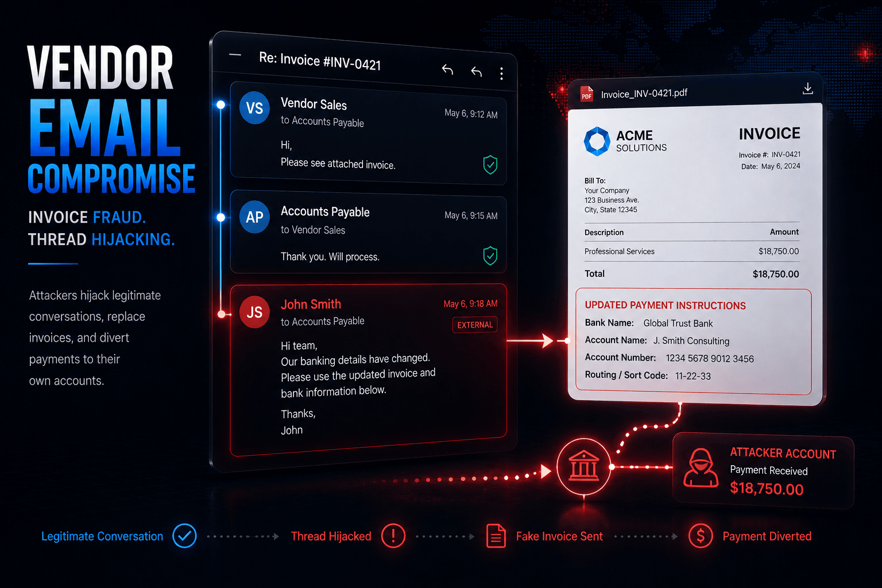Click the May 6, 9:15 AM timestamp

pos(471,215)
